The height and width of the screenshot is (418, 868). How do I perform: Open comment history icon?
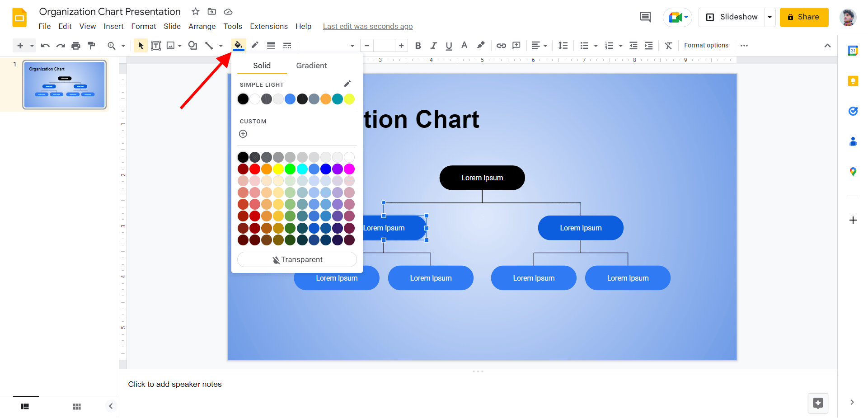(645, 17)
